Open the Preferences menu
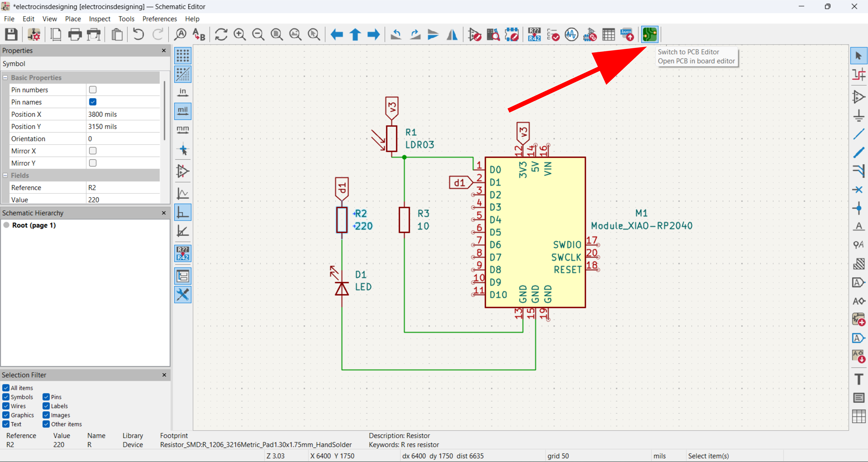868x462 pixels. point(159,19)
